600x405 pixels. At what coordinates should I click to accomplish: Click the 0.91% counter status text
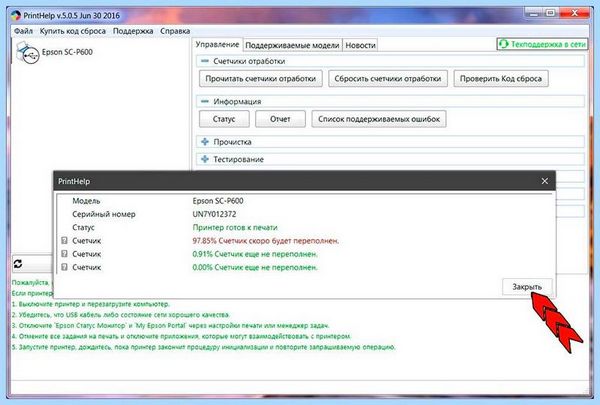click(255, 254)
